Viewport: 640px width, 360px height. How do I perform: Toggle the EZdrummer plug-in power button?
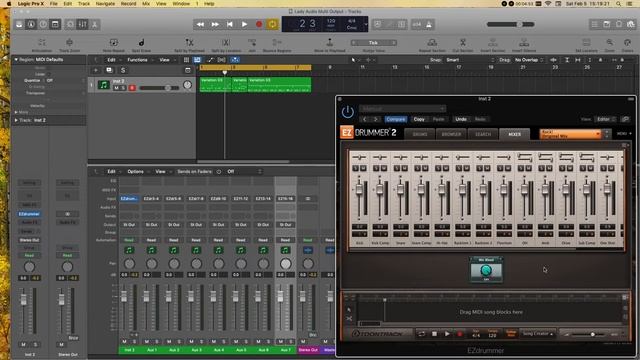point(347,112)
